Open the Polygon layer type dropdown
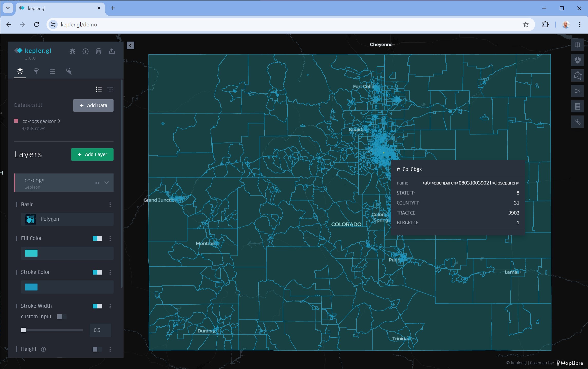This screenshot has width=588, height=369. 67,219
